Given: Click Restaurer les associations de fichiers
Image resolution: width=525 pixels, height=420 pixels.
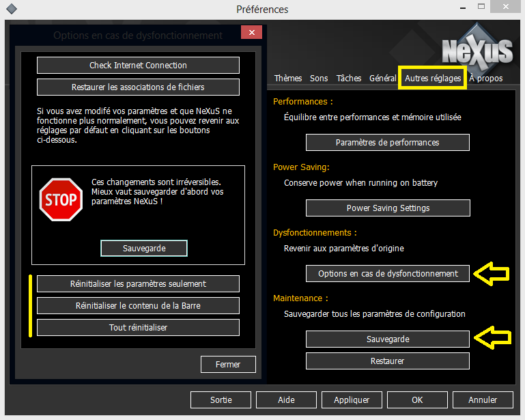Looking at the screenshot, I should point(138,87).
